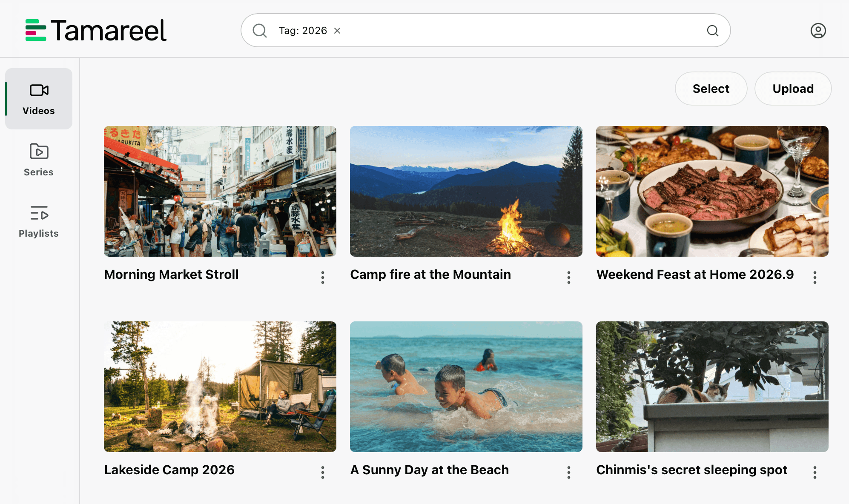Open the more options menu for Morning Market Stroll
Screen dimensions: 849x504
pos(323,278)
